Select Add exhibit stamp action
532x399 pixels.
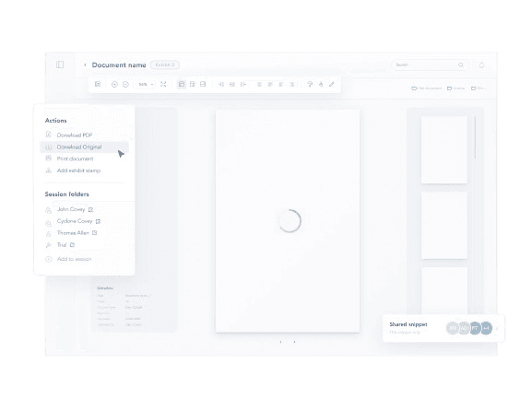[78, 170]
